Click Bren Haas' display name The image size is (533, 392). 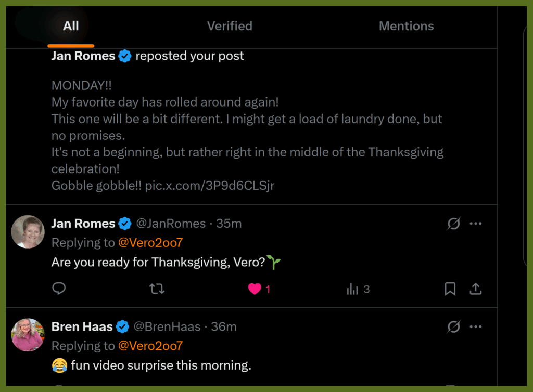(x=82, y=326)
